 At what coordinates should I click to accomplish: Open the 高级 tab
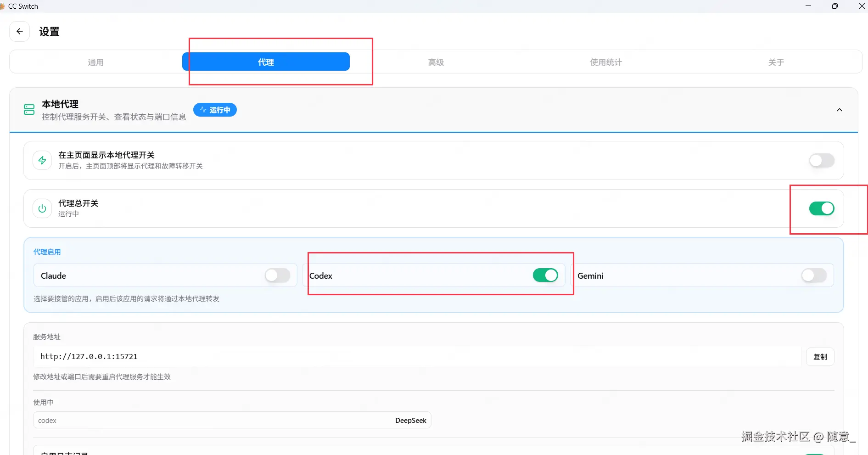(x=436, y=62)
